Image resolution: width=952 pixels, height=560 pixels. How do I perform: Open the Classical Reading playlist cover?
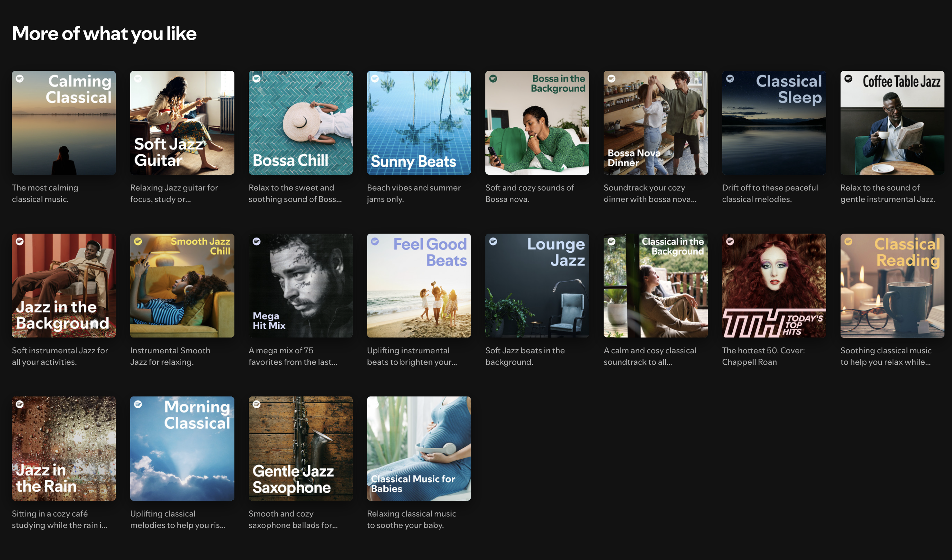pyautogui.click(x=892, y=285)
